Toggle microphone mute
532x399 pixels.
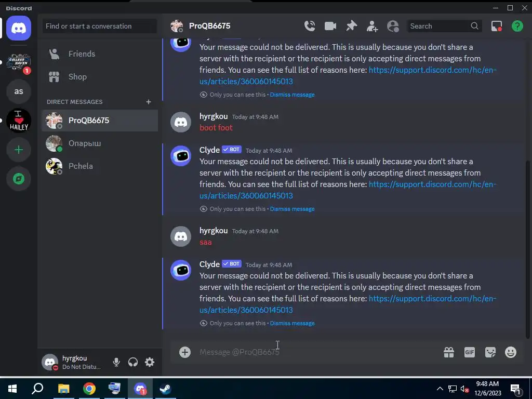click(x=116, y=362)
